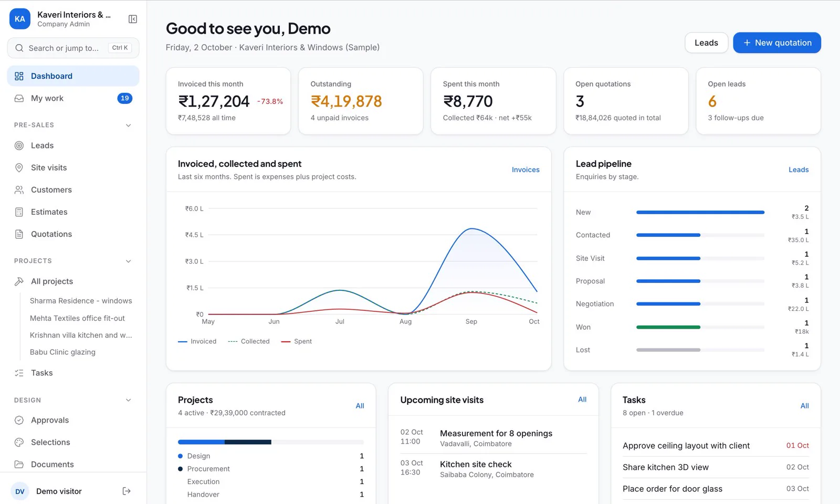The height and width of the screenshot is (504, 840).
Task: Click the Approvals check-circle icon
Action: [x=19, y=420]
